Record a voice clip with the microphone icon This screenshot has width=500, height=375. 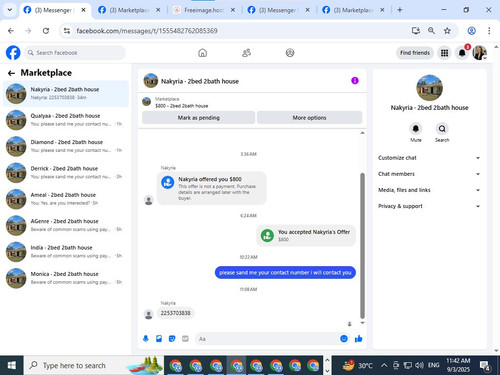pos(146,339)
